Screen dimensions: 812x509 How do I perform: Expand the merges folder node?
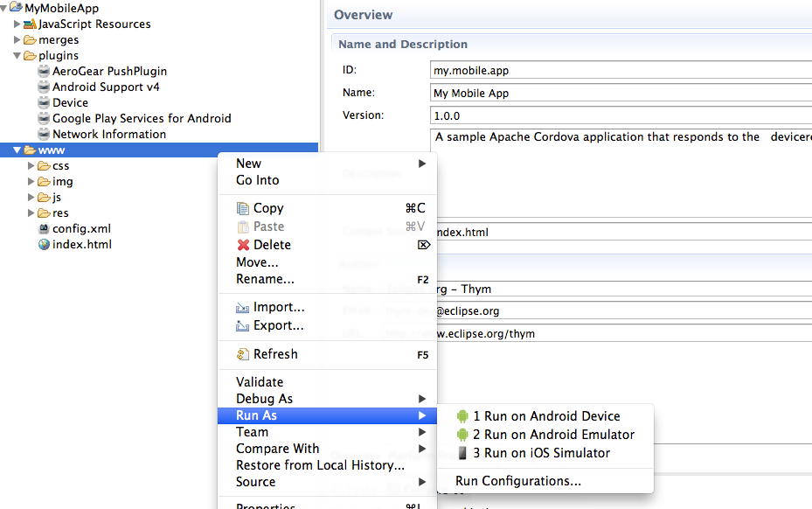[x=17, y=40]
